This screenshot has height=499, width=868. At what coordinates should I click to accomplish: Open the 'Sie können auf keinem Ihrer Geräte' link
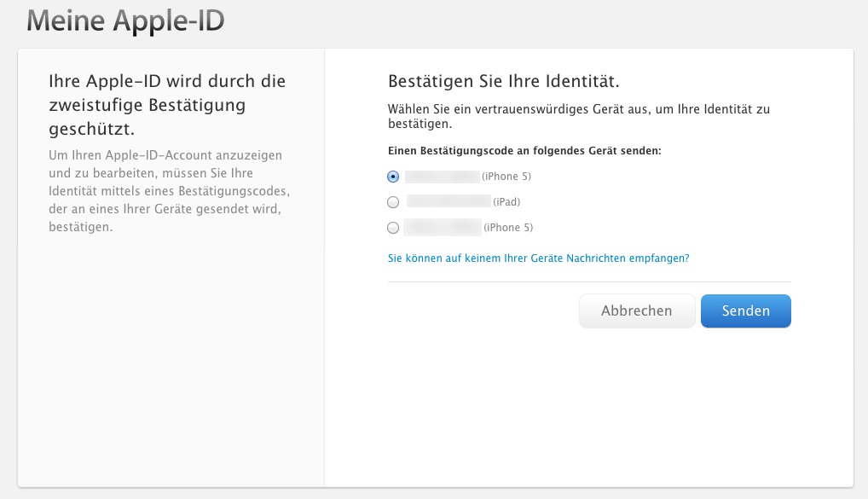pos(538,258)
